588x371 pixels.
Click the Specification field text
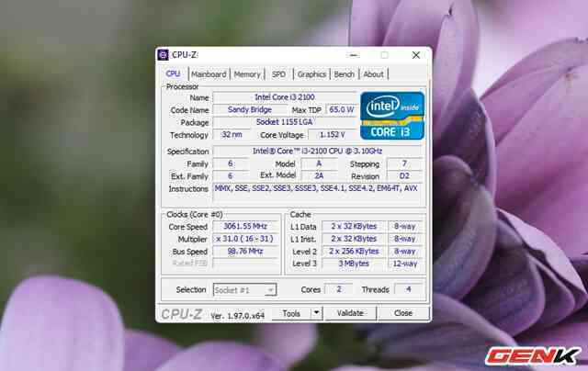317,151
